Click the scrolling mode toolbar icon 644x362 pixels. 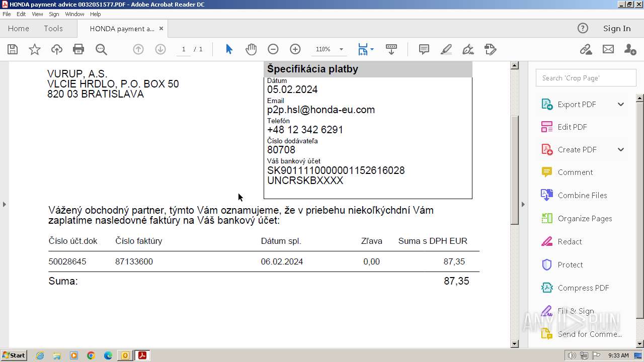(391, 49)
